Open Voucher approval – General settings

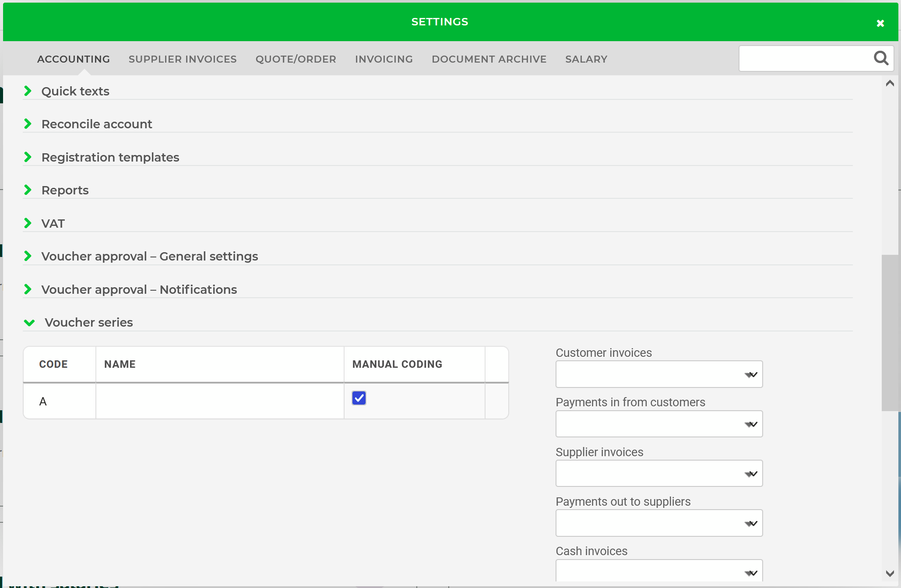click(x=149, y=256)
